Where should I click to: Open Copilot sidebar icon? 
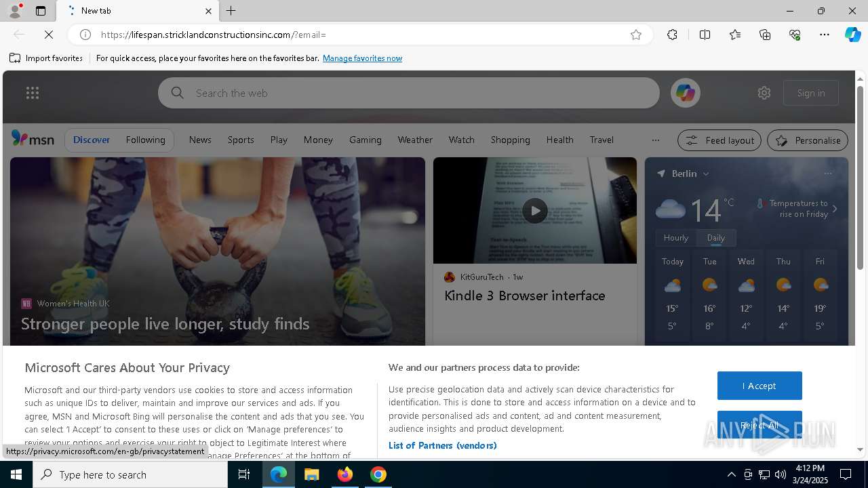click(x=852, y=35)
